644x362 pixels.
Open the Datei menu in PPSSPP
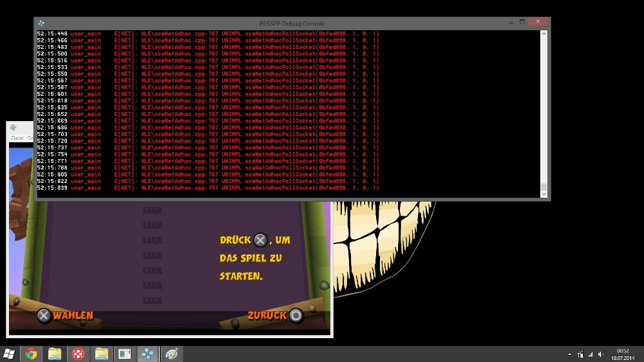click(x=17, y=138)
